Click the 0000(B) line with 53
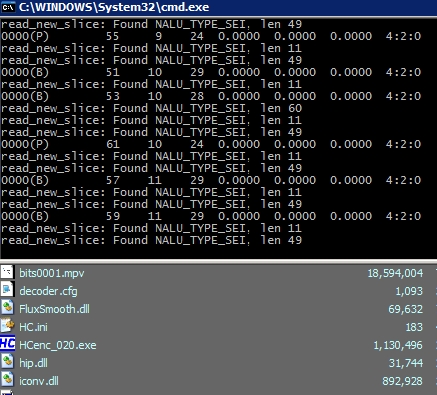Screen dimensions: 437x395 [x=211, y=96]
